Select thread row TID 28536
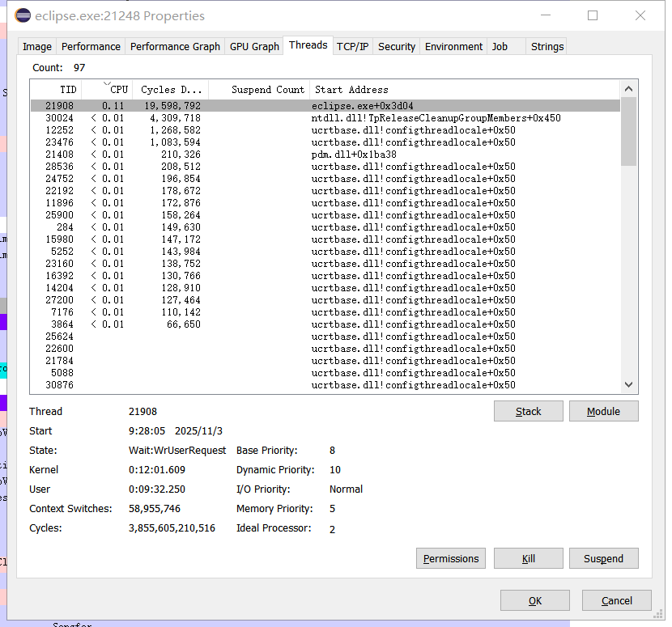The height and width of the screenshot is (627, 672). (325, 166)
